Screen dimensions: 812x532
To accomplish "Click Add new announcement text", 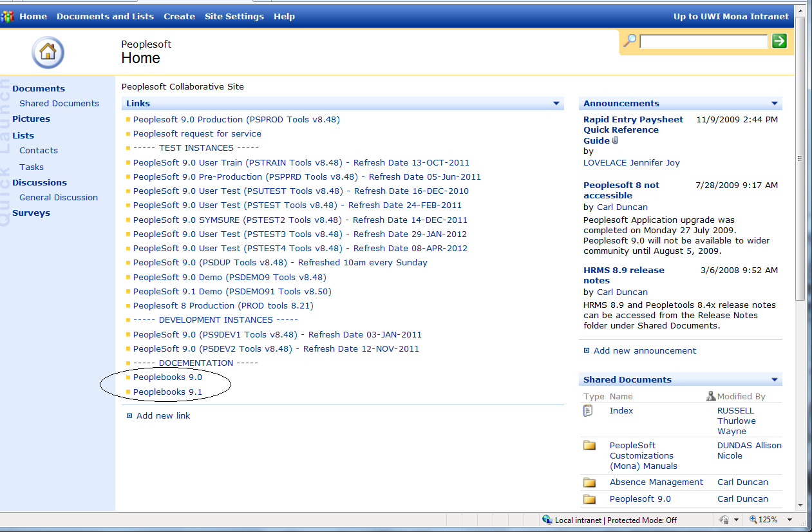I will pos(645,351).
